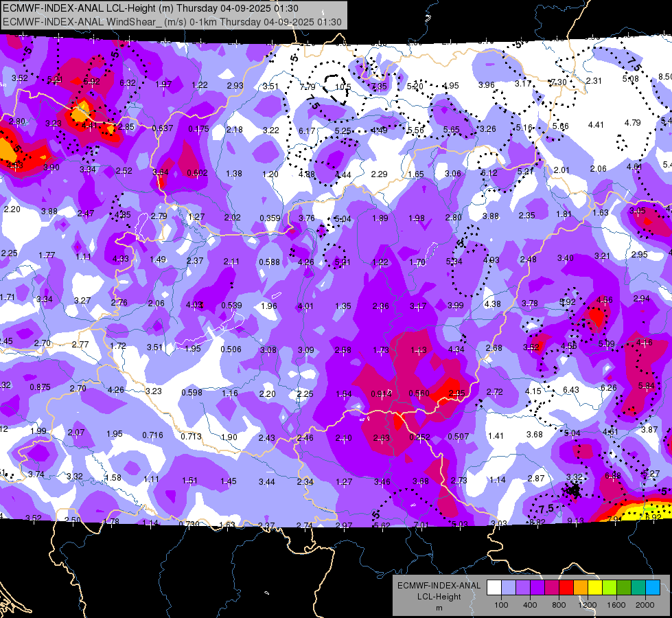Click the wind shear value '0.713'
The width and height of the screenshot is (672, 618).
(191, 437)
